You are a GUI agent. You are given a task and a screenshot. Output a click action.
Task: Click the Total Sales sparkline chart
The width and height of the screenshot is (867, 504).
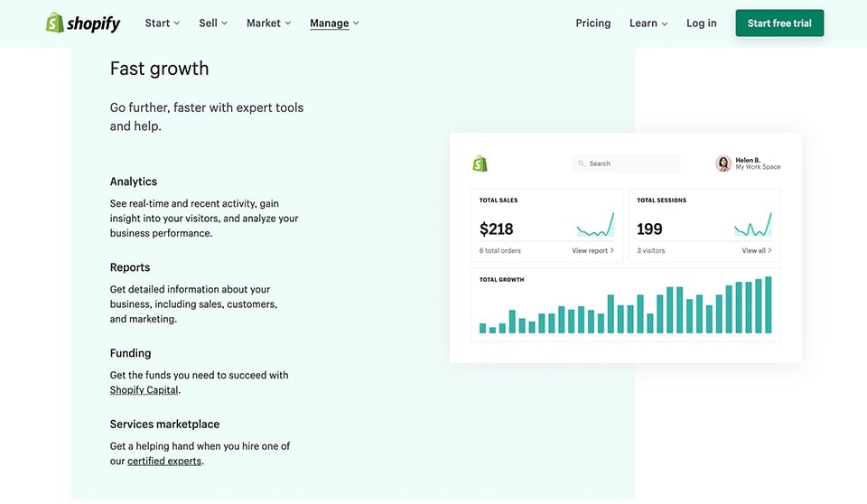(x=595, y=225)
